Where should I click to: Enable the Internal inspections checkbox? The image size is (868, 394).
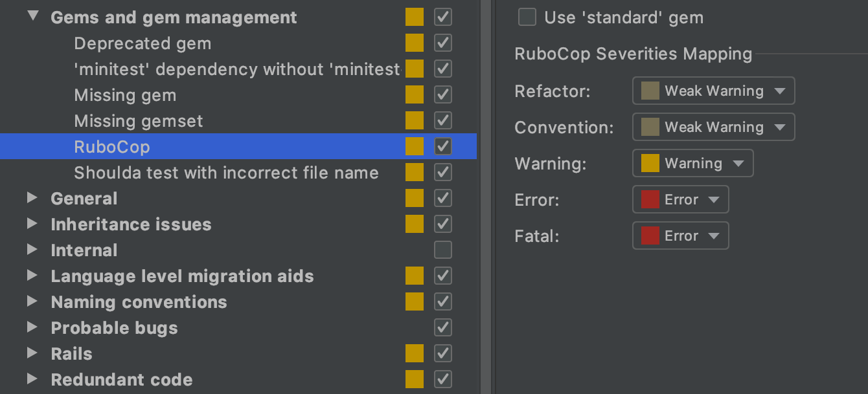[442, 250]
